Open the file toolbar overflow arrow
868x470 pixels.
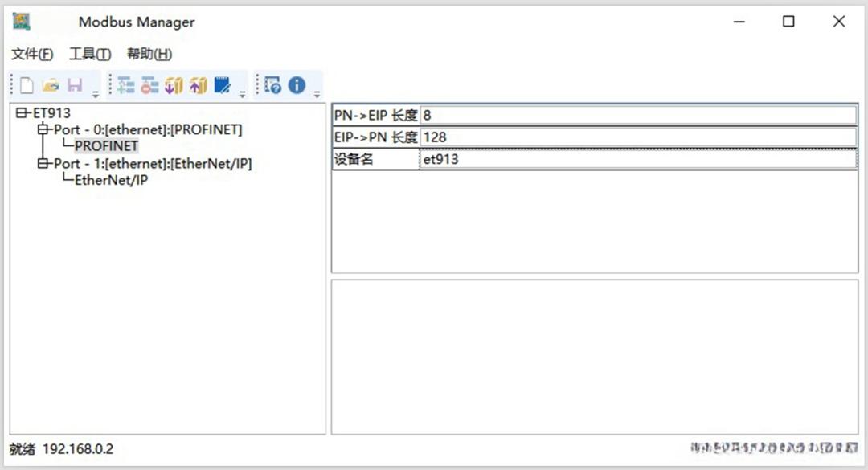(95, 95)
